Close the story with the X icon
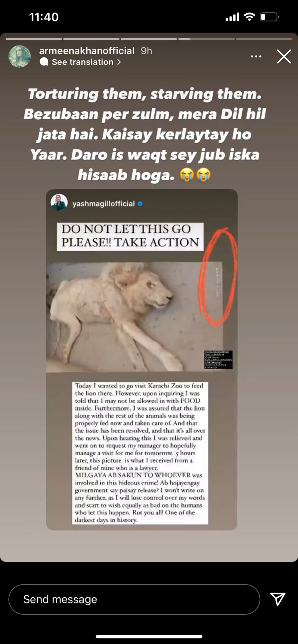The height and width of the screenshot is (644, 298). click(284, 56)
